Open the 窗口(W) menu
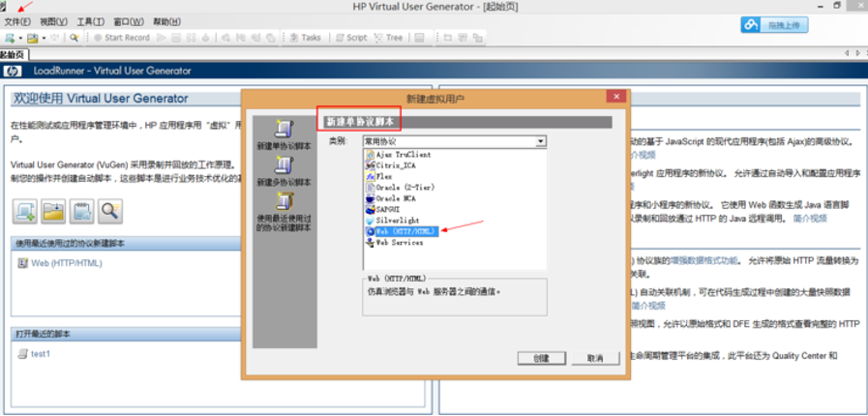This screenshot has width=868, height=416. (x=129, y=22)
